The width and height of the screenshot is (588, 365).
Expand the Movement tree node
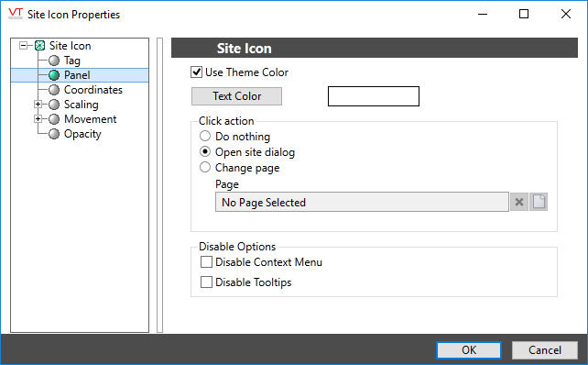tap(38, 119)
